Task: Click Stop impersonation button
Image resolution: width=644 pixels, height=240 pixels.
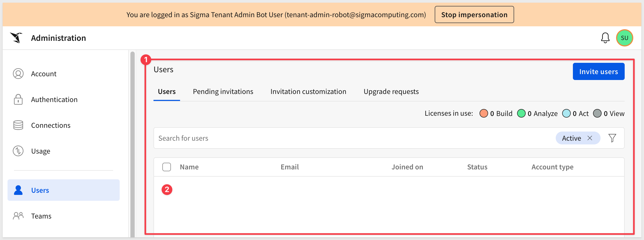Action: 474,15
